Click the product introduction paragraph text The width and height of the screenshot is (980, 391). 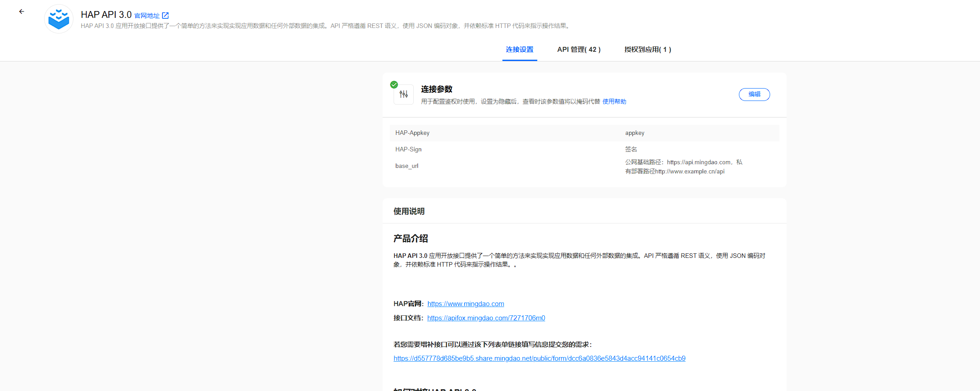pos(580,260)
